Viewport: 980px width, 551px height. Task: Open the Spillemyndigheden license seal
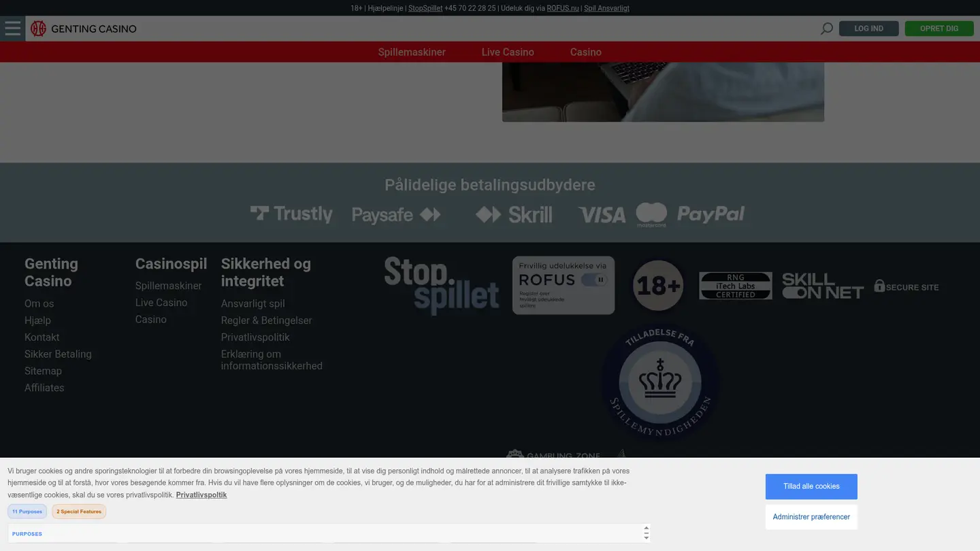pyautogui.click(x=660, y=382)
